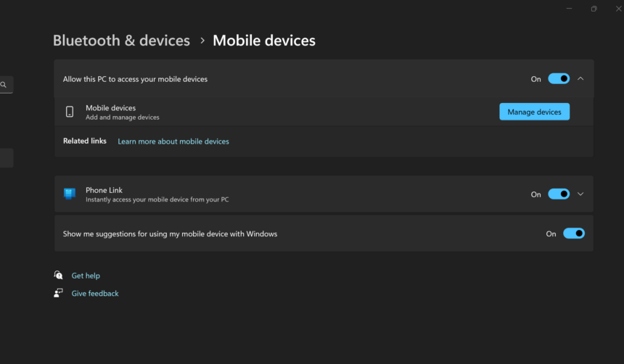
Task: Click the restore window icon in title bar
Action: 594,9
